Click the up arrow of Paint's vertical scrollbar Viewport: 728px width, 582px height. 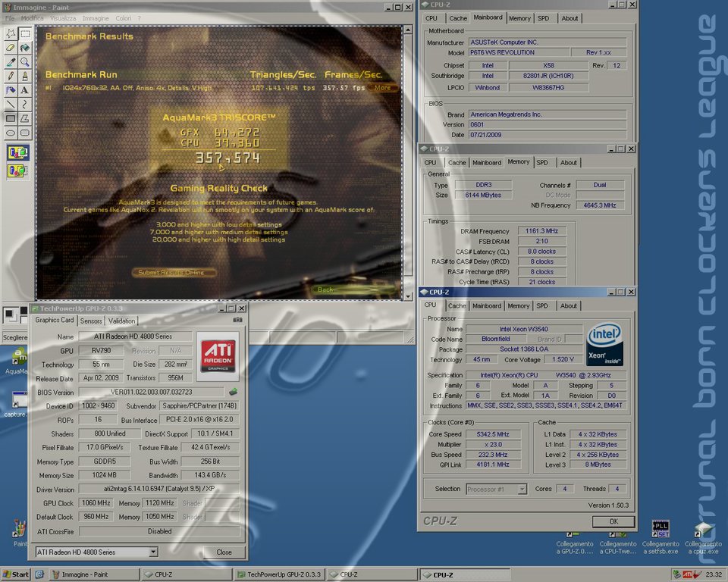point(408,30)
